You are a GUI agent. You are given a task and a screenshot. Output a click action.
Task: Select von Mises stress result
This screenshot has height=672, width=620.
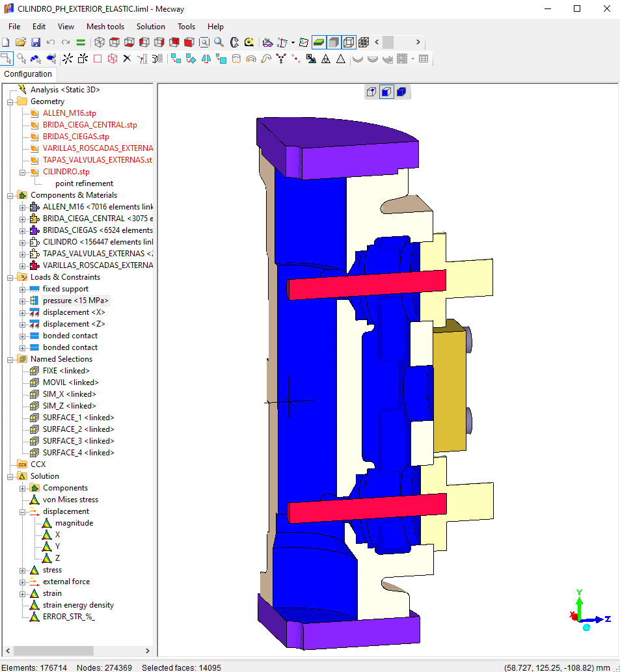70,500
